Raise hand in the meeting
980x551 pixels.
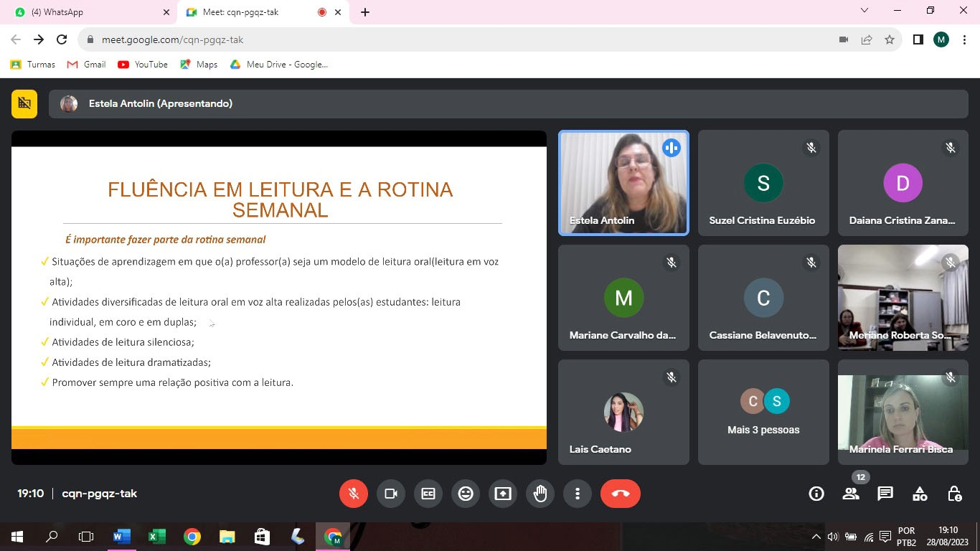pos(540,494)
